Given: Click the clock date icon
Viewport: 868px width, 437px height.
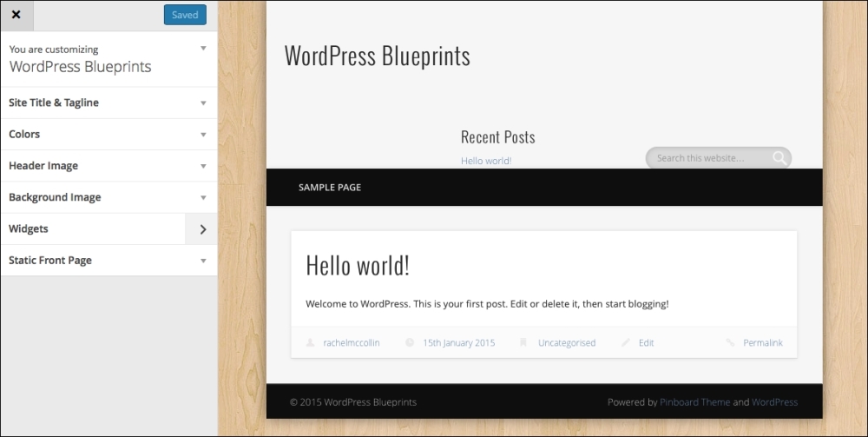Looking at the screenshot, I should [x=410, y=342].
